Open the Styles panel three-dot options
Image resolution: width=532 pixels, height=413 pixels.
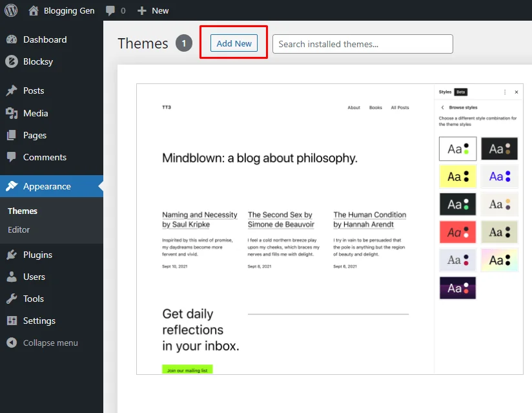click(505, 92)
